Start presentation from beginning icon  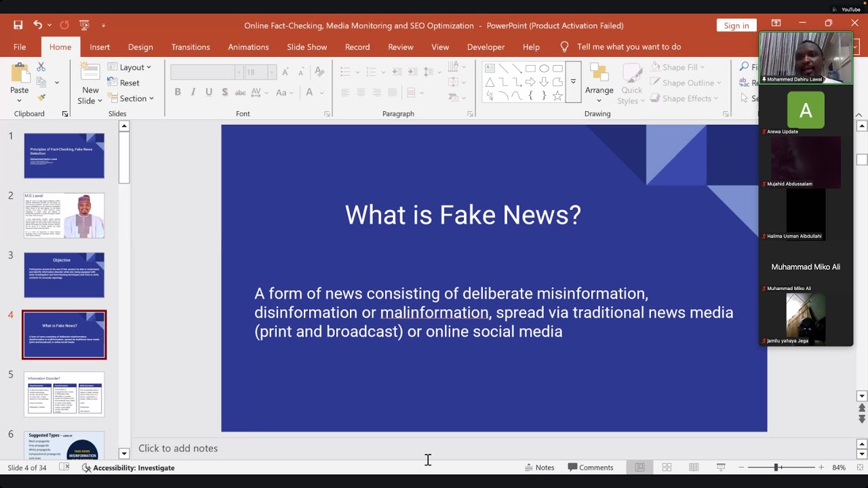[84, 25]
